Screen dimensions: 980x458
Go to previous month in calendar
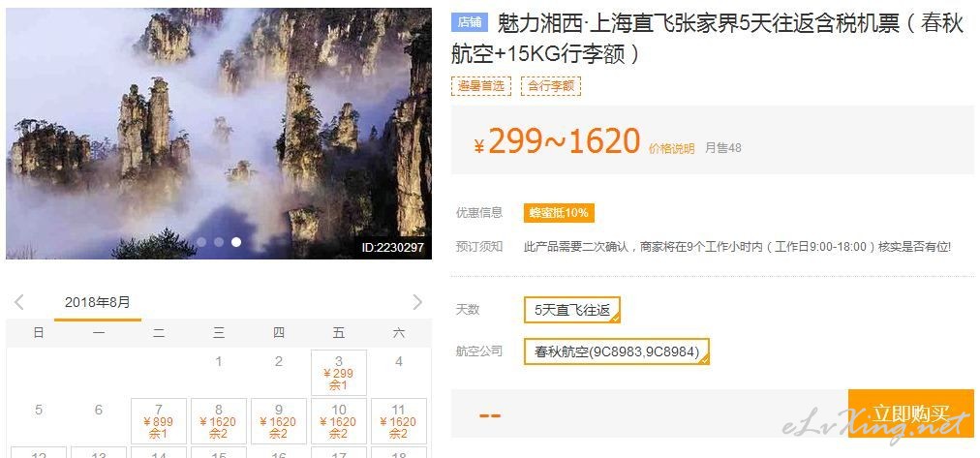coord(18,302)
